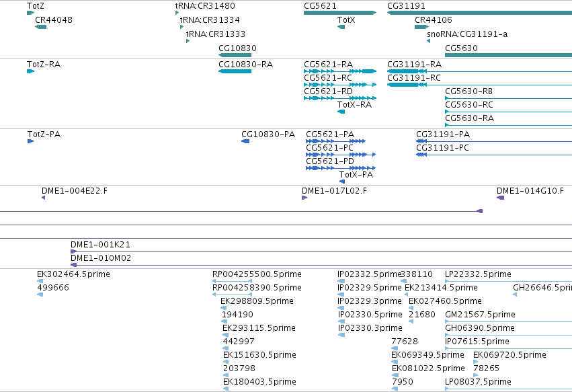Pick the GH06390.5prime EST label

480,328
